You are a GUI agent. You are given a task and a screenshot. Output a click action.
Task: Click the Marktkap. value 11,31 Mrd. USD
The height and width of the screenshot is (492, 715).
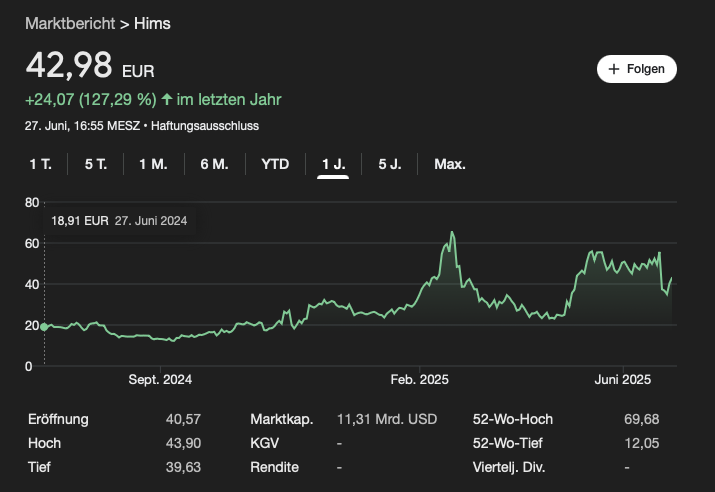pos(387,419)
